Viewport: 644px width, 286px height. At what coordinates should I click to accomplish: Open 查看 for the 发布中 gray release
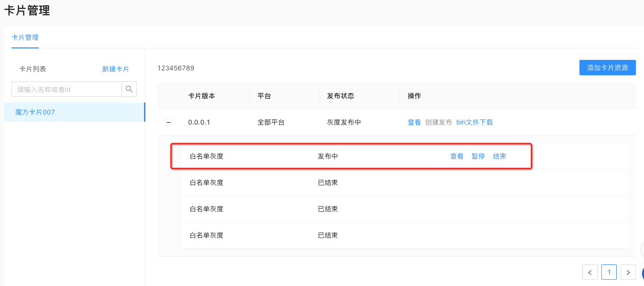(x=457, y=156)
